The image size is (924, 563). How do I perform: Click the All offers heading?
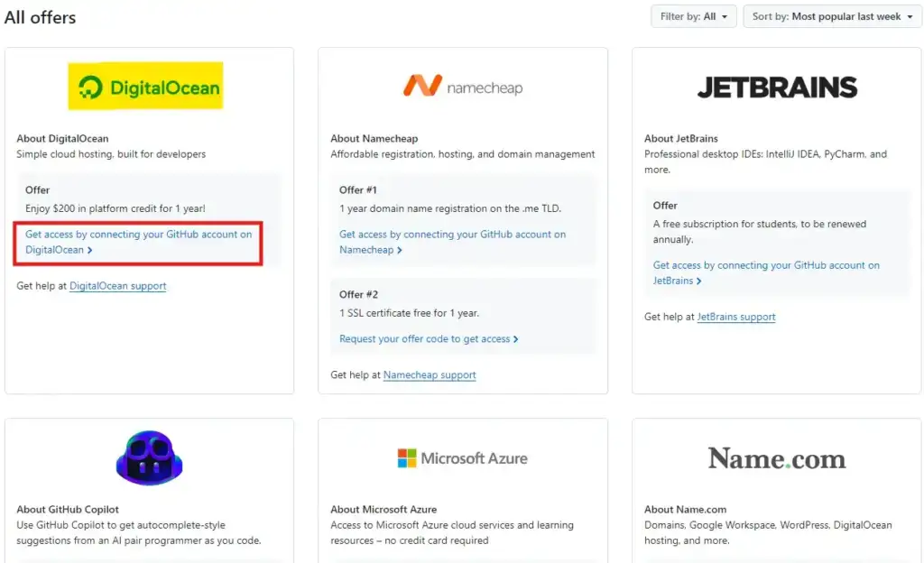[x=41, y=17]
